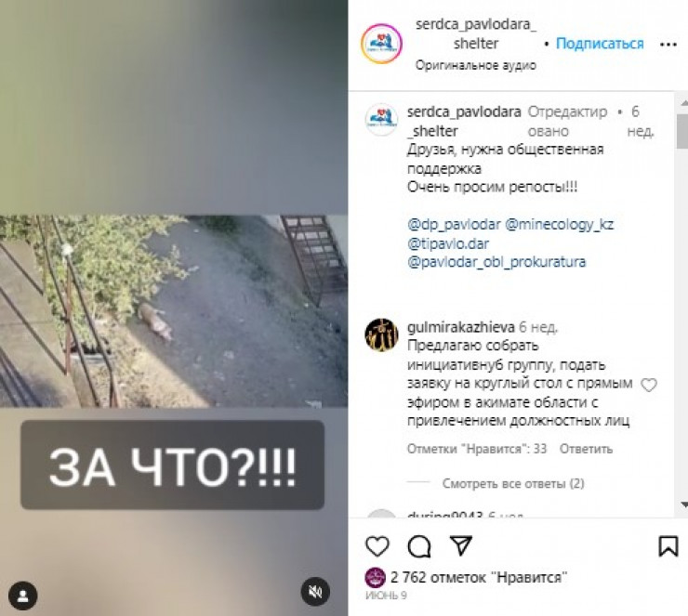Open serdca_pavlodara_shelter profile picture in header

click(381, 44)
